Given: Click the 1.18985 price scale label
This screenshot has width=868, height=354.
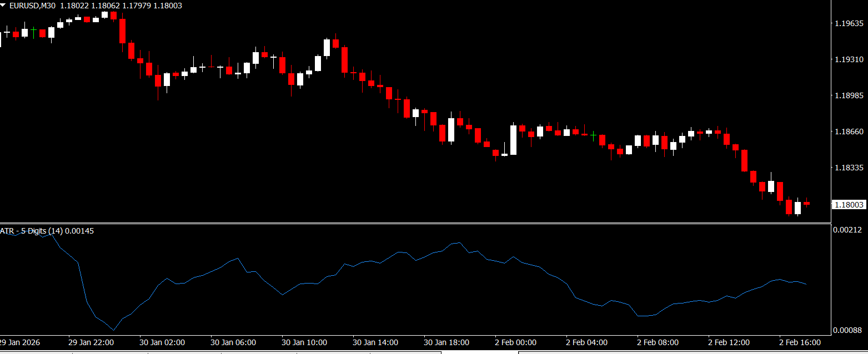Looking at the screenshot, I should point(849,95).
